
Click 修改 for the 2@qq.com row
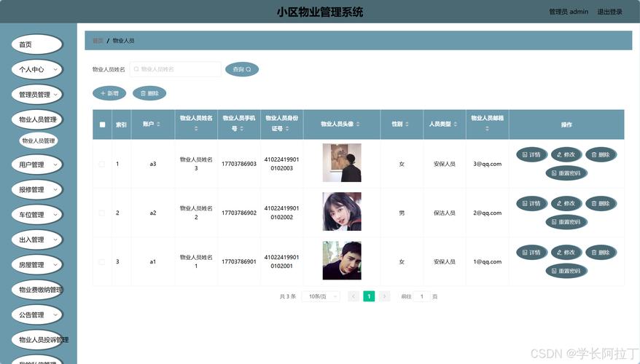[566, 204]
